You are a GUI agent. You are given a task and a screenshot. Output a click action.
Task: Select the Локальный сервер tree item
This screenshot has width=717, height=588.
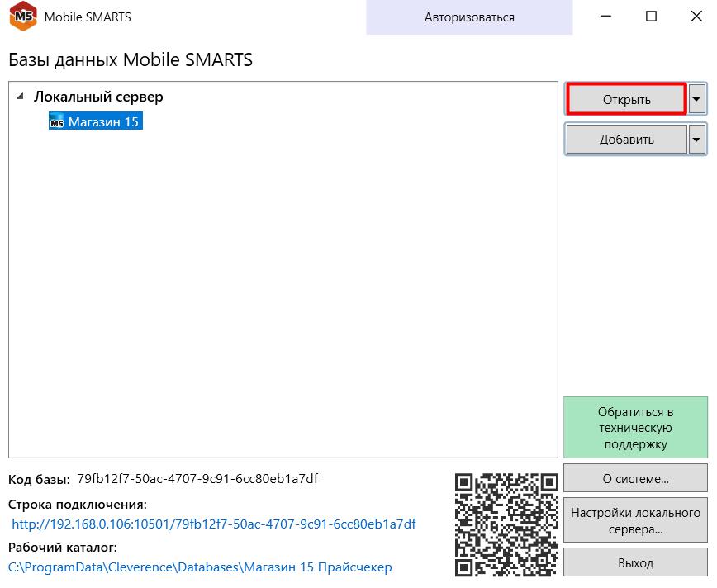98,97
